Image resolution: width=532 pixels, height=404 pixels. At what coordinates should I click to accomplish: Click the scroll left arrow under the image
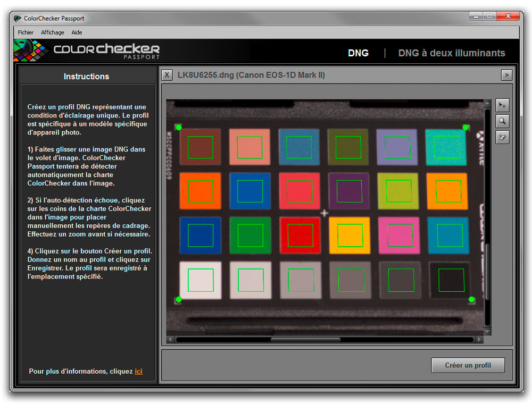coord(171,339)
